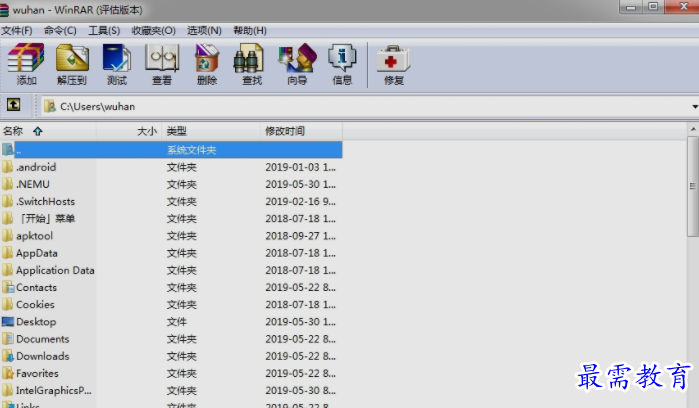Click the 修复 (Repair) first-aid icon

(393, 59)
